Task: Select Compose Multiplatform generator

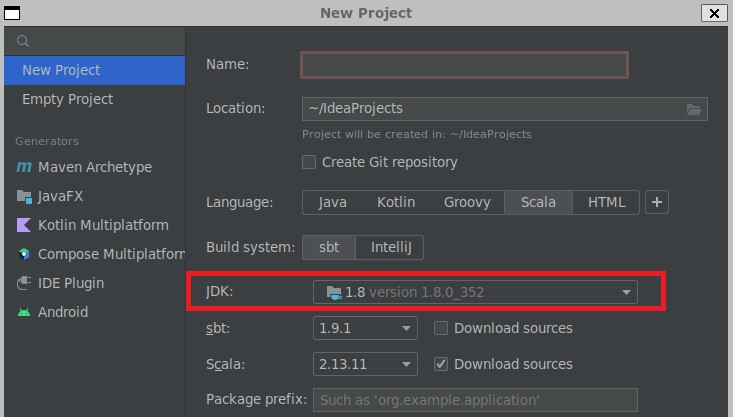Action: click(94, 254)
